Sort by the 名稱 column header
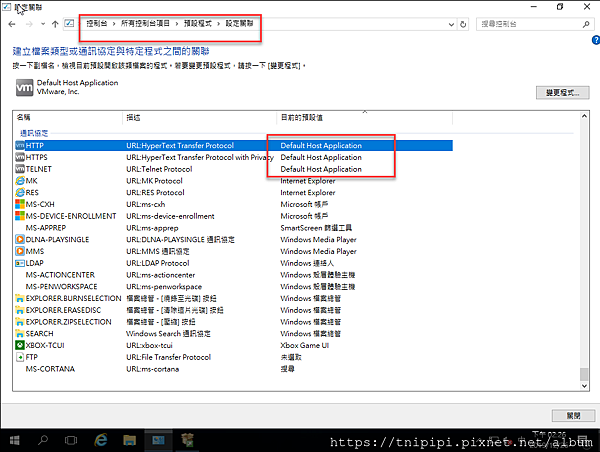Image resolution: width=600 pixels, height=452 pixels. (67, 118)
